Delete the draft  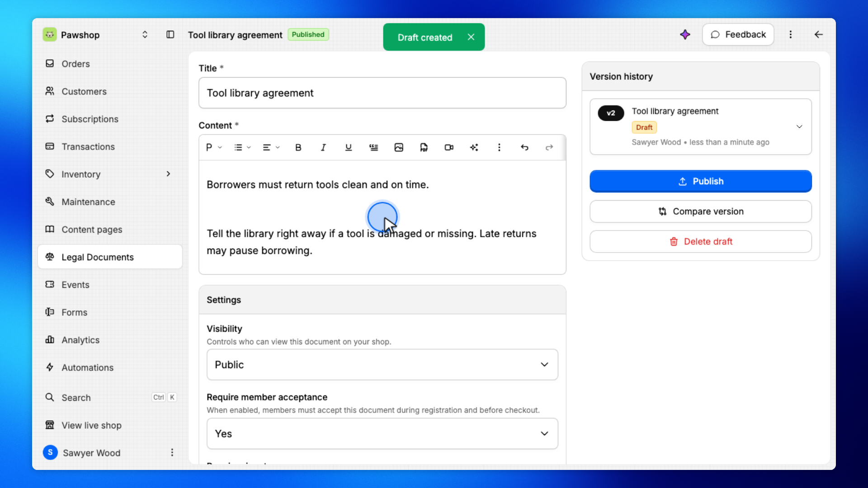700,242
